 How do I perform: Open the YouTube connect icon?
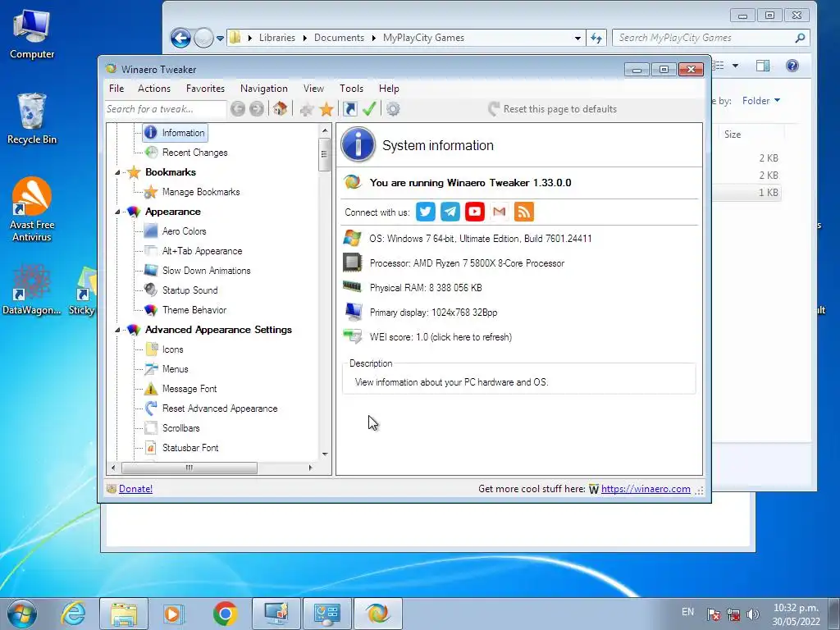point(475,212)
